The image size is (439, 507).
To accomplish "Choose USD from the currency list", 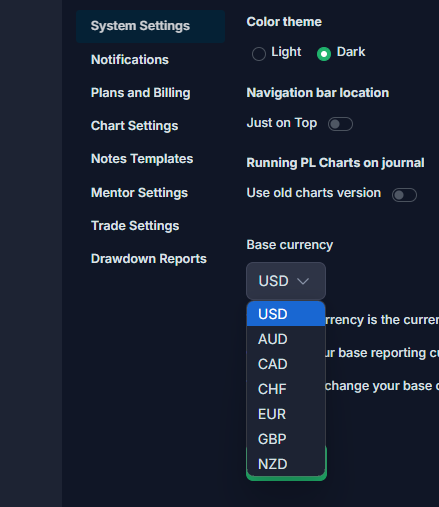I will pos(286,314).
